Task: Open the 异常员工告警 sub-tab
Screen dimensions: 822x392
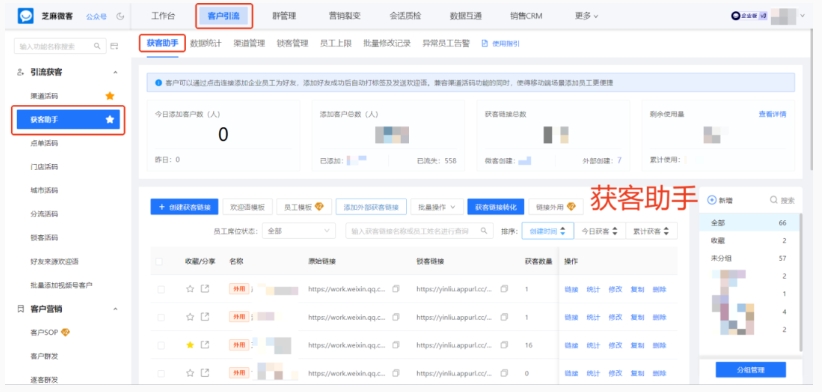Action: tap(446, 43)
